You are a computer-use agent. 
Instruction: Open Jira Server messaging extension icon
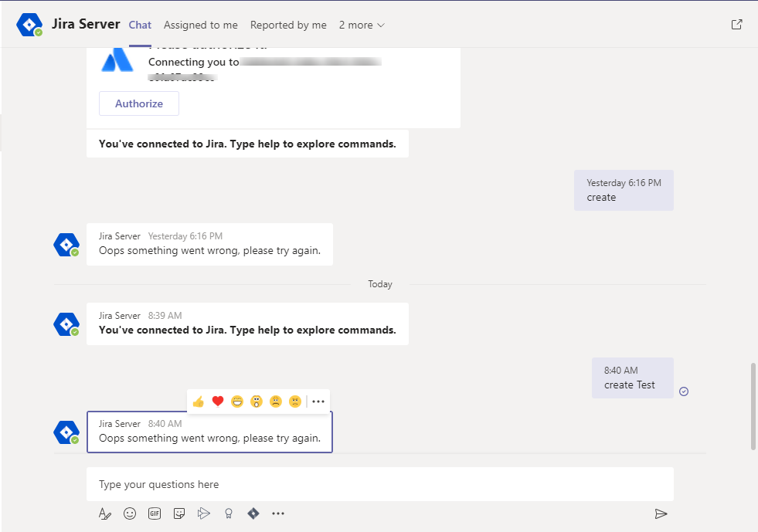pos(253,513)
